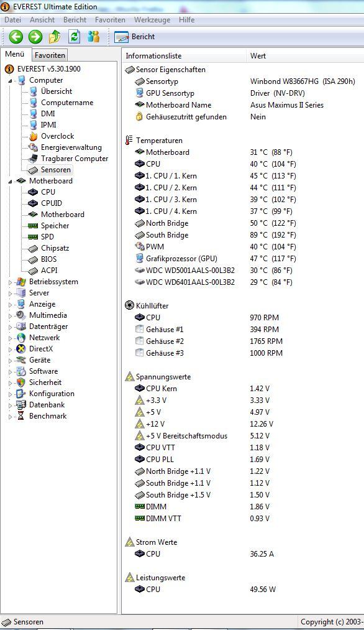Select the South Bridge temperature row
This screenshot has height=630, width=364.
click(243, 235)
